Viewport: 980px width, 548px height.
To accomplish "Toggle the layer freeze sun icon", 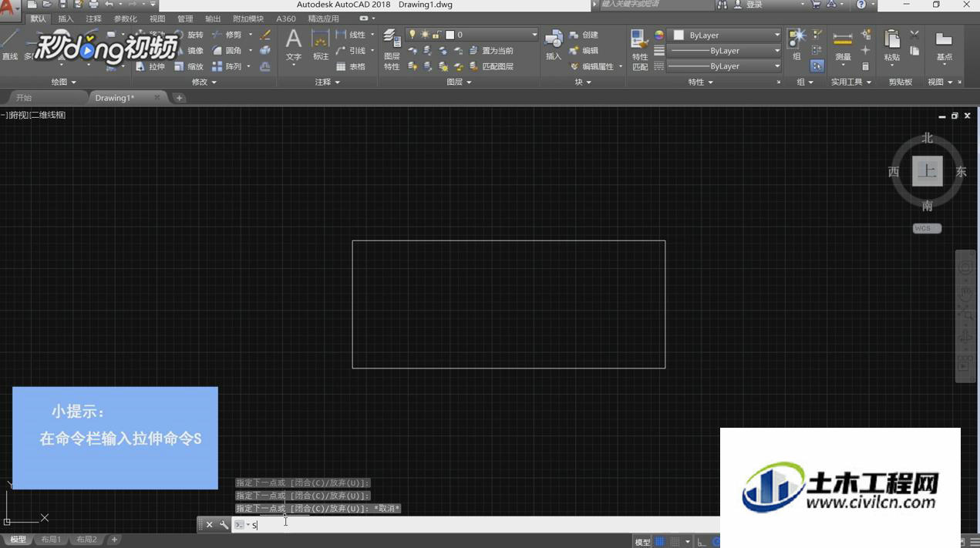I will coord(425,35).
